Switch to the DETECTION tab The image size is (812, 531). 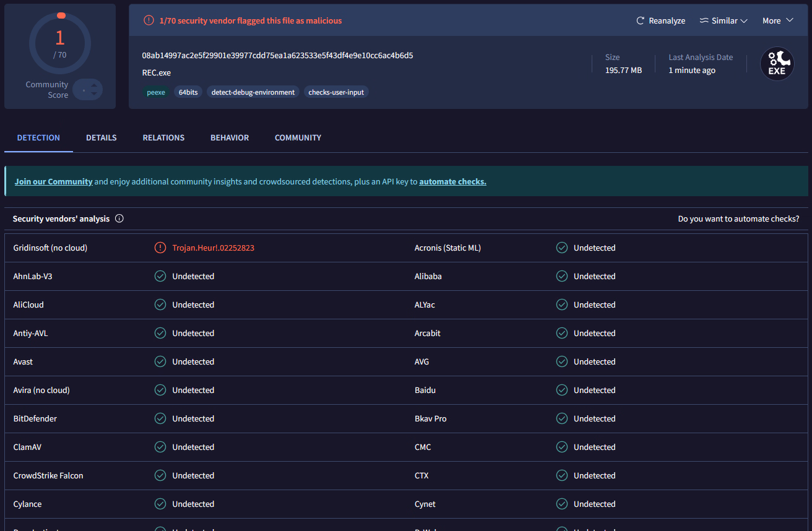(x=38, y=137)
